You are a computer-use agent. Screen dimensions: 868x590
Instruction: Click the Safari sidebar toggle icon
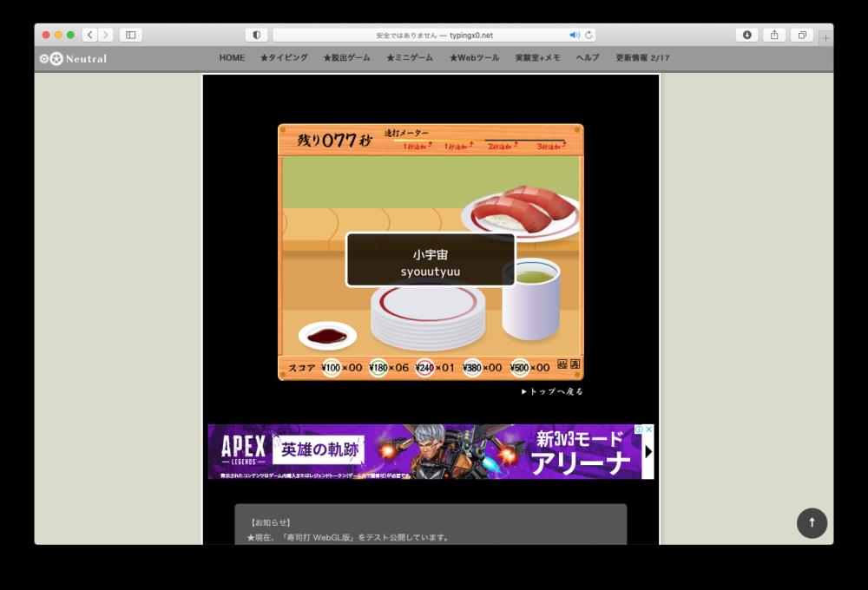tap(131, 35)
